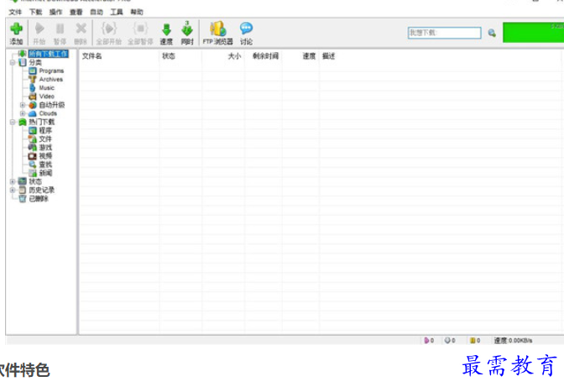This screenshot has width=564, height=392.
Task: Click the gray circle counter in status bar
Action: click(x=450, y=340)
